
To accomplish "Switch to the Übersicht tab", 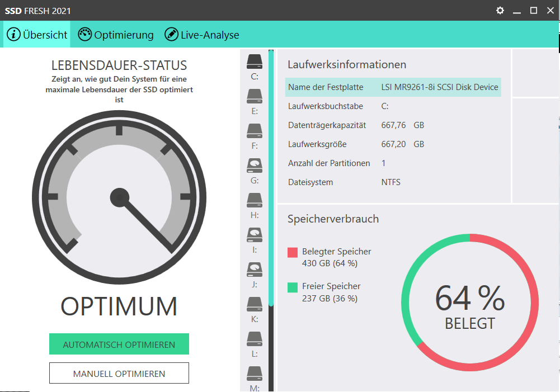I will [x=37, y=35].
